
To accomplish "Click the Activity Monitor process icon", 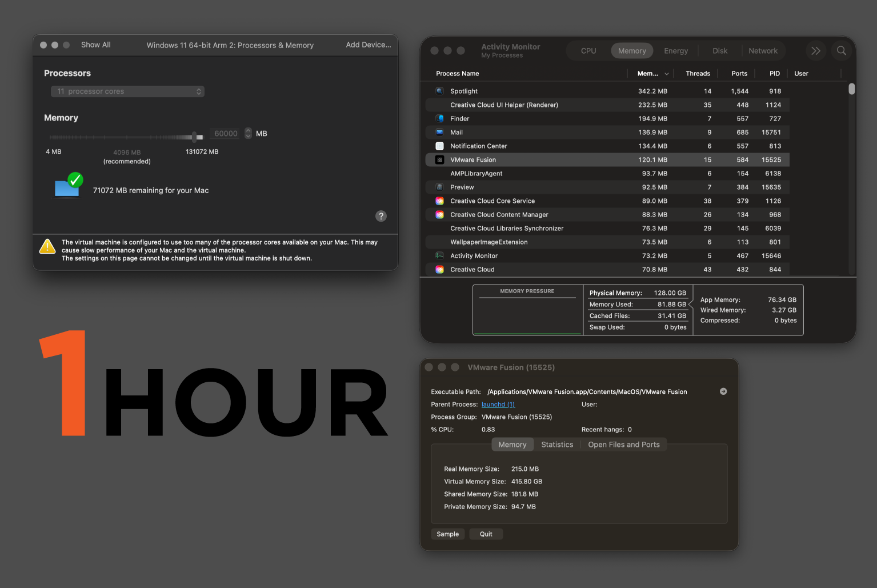I will [439, 255].
